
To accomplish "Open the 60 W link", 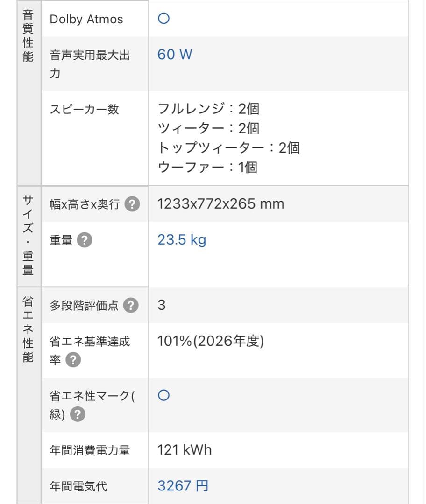I will pos(173,54).
